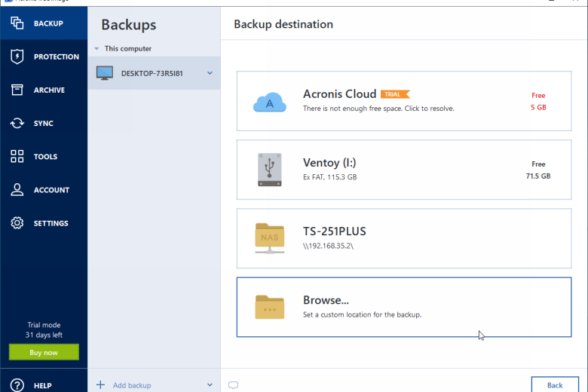Collapse the This computer group

pyautogui.click(x=96, y=49)
